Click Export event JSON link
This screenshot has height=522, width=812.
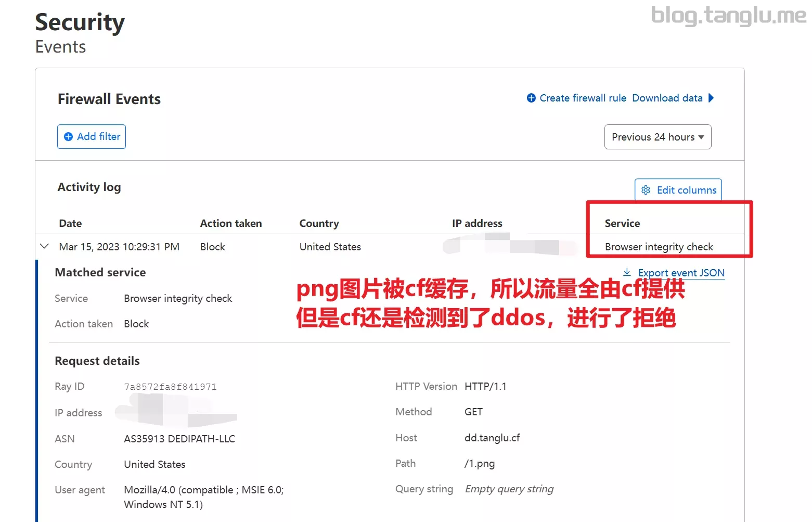click(681, 273)
